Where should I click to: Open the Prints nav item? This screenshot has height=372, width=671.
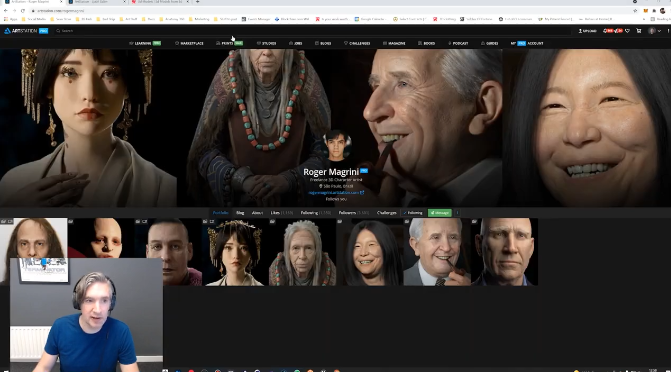229,43
